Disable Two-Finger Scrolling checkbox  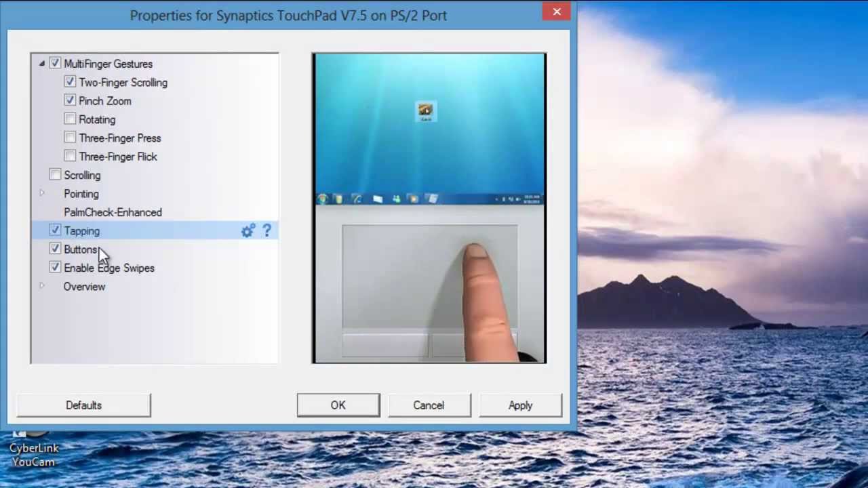click(70, 82)
